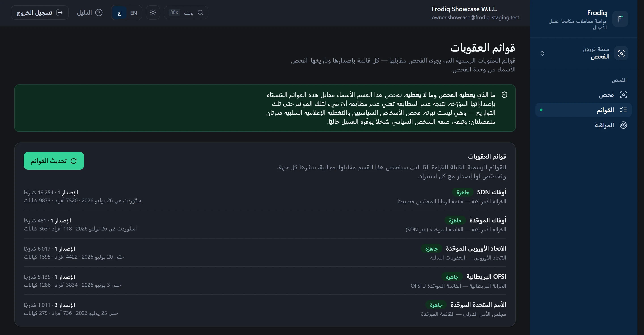The width and height of the screenshot is (644, 335).
Task: Click the ⌘K shortcut badge
Action: point(174,13)
